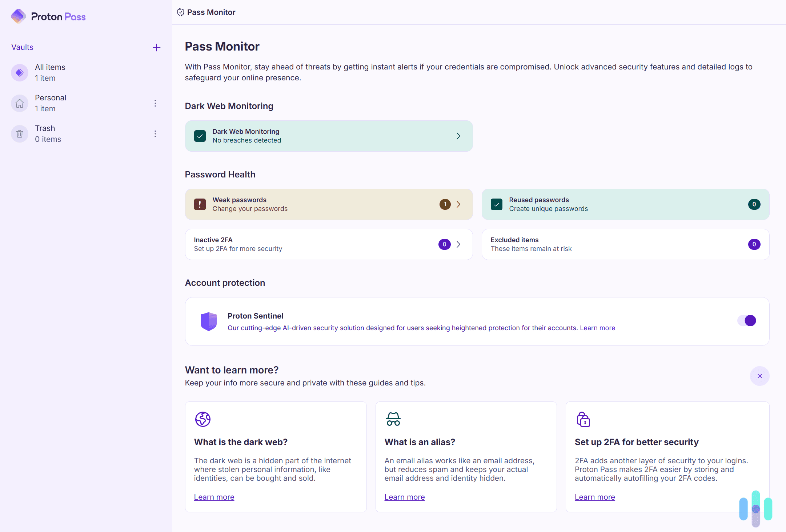Image resolution: width=786 pixels, height=532 pixels.
Task: Disable the Proton Sentinel toggle
Action: click(x=746, y=320)
